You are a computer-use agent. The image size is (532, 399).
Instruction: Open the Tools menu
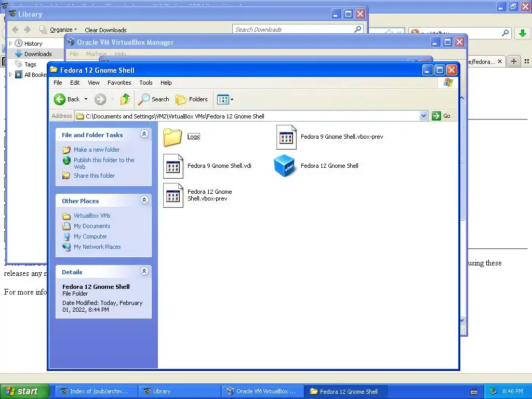[146, 83]
